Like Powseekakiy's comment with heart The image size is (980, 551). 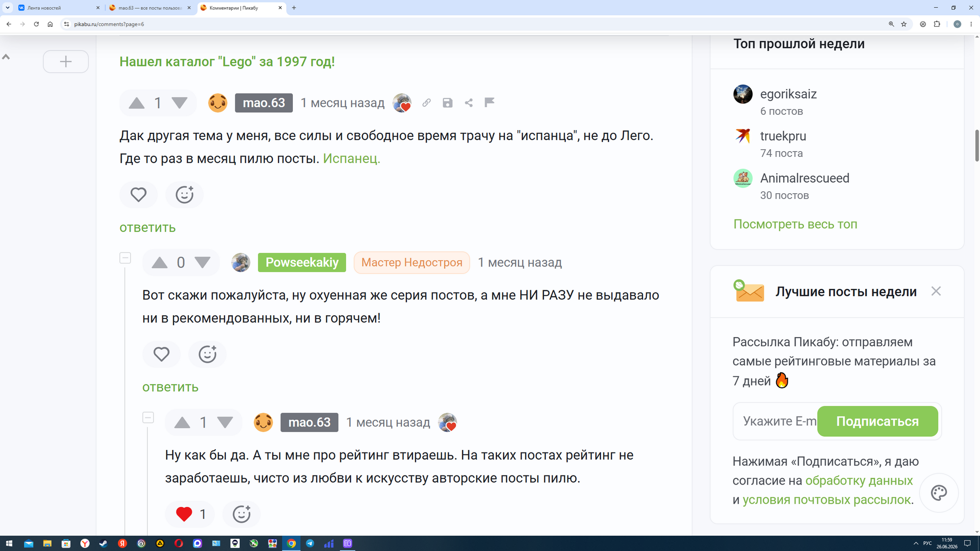(x=161, y=354)
